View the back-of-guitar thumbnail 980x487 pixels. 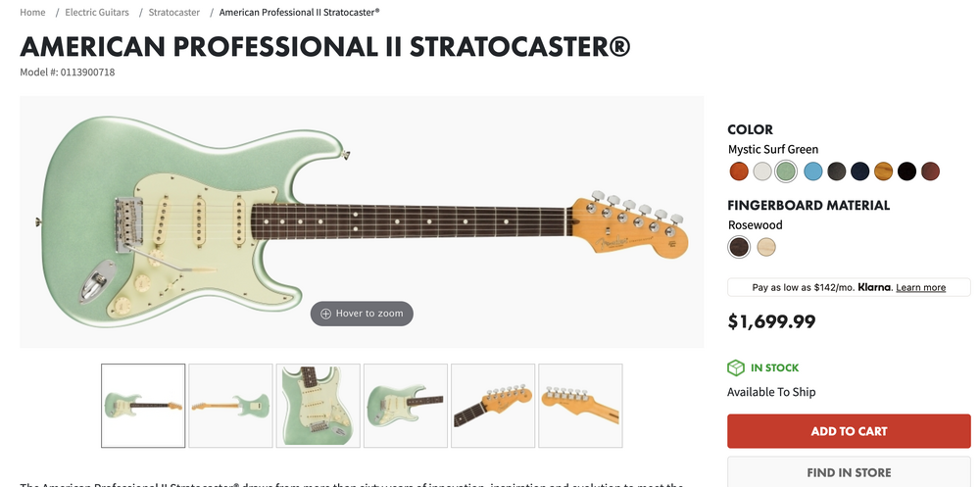(230, 406)
